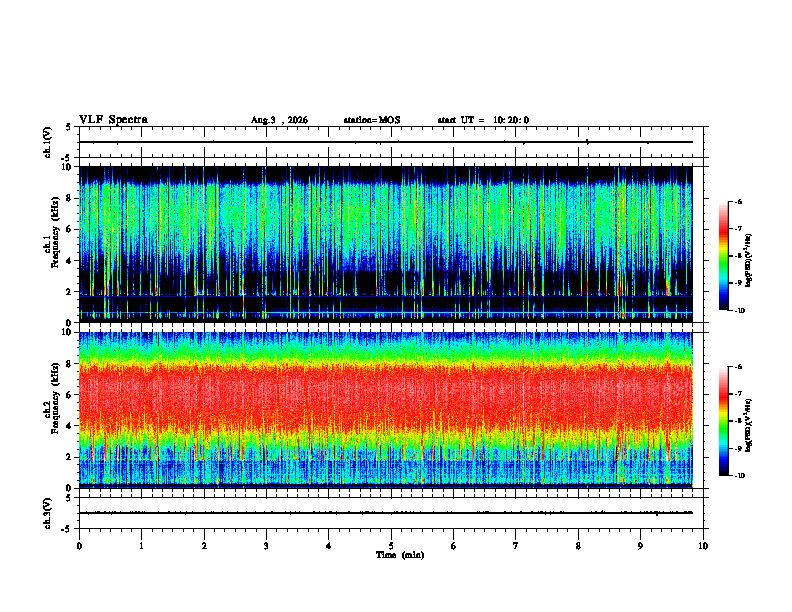Click the log(PSD) label beside ch.1 color bar

point(749,261)
